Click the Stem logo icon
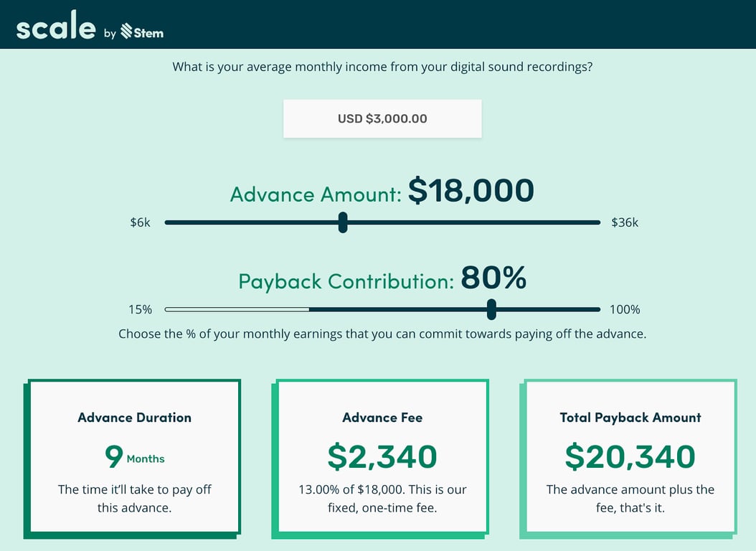The image size is (756, 551). [x=127, y=32]
